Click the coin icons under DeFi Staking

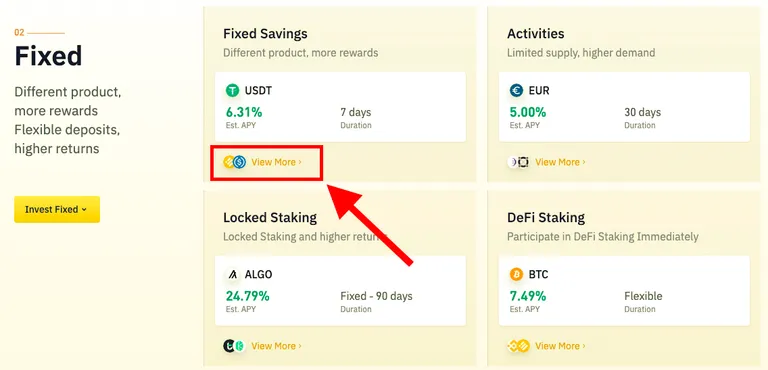pos(519,346)
